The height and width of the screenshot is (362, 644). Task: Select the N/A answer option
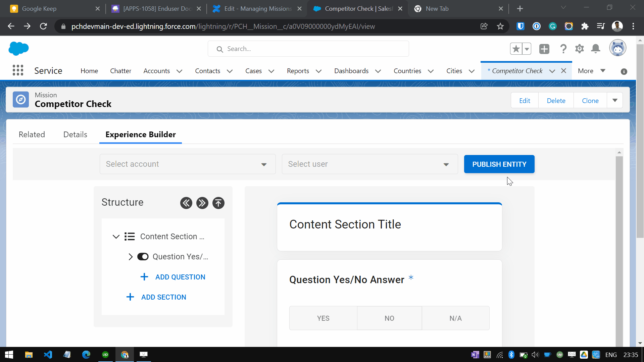[x=455, y=318]
